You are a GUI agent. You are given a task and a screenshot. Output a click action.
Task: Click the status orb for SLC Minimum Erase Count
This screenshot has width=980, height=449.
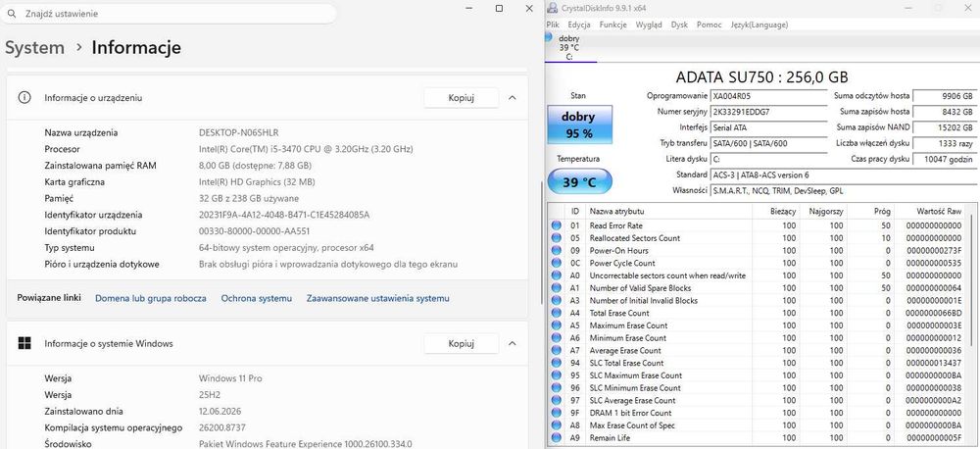click(x=557, y=388)
